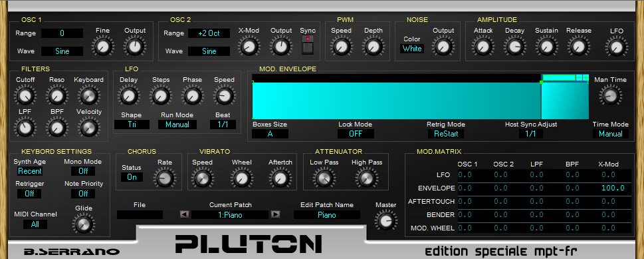Click the Amplitude Sustain knob
Image resolution: width=644 pixels, height=259 pixels.
point(546,46)
